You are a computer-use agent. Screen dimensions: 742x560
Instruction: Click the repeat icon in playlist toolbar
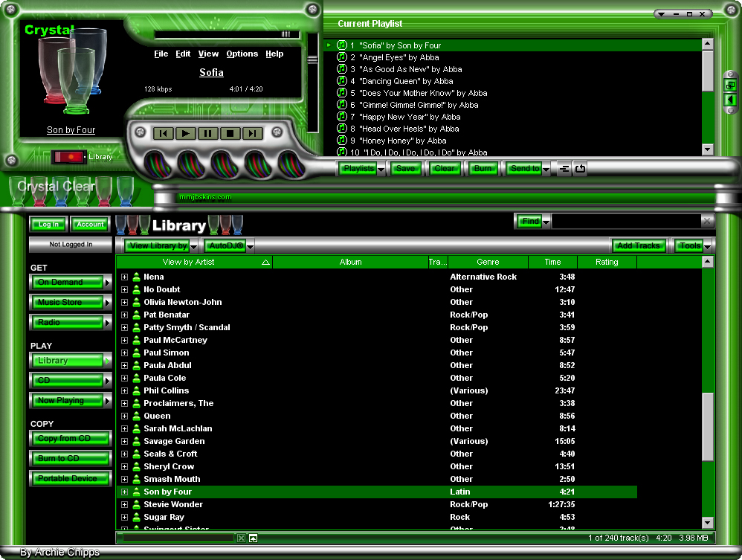click(581, 169)
